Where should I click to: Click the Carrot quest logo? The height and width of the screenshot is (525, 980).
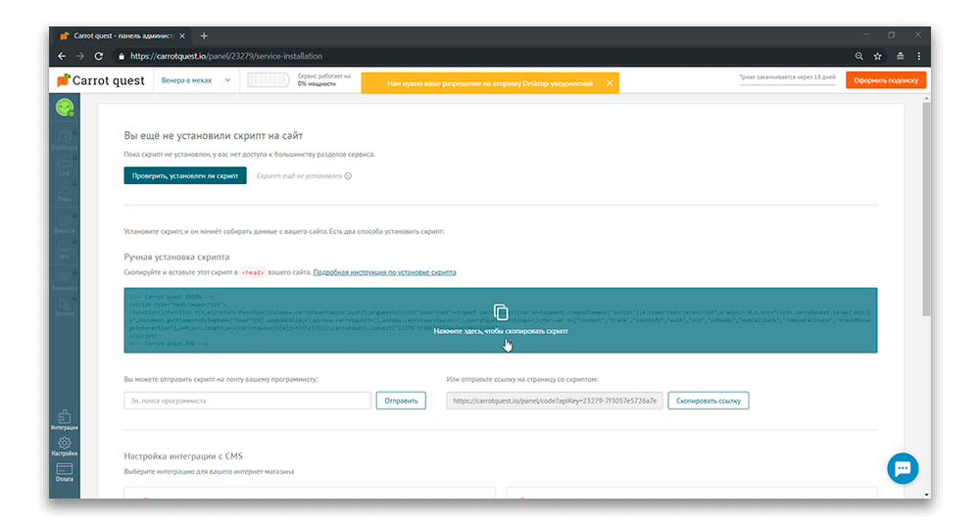(101, 80)
